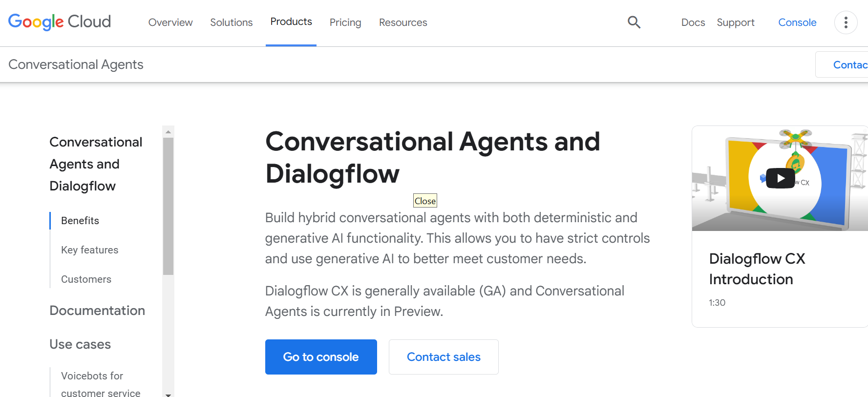Click the Conversational Agents subheader title
This screenshot has height=397, width=868.
coord(76,64)
